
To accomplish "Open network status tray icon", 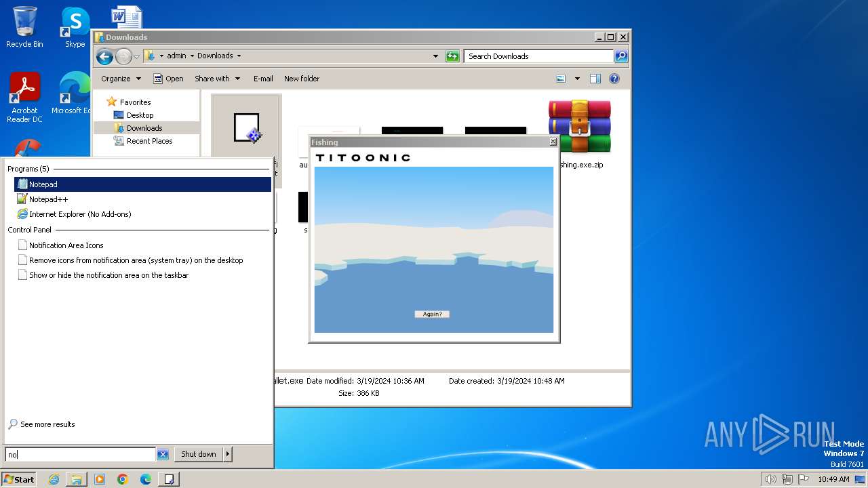I will pos(787,479).
